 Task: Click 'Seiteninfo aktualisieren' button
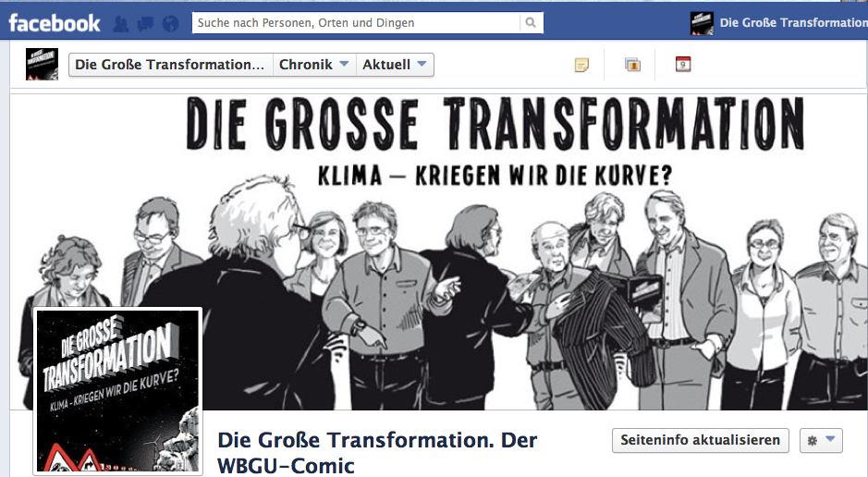pyautogui.click(x=701, y=440)
